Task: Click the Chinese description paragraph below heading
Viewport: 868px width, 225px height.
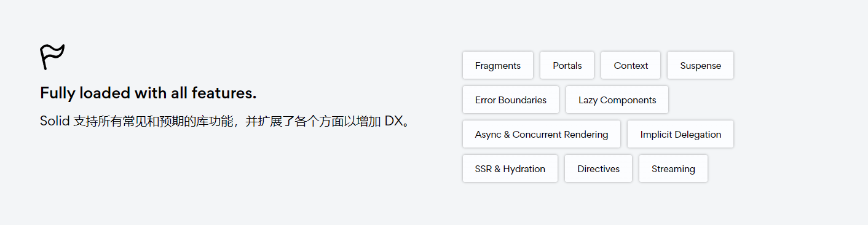Action: point(225,120)
